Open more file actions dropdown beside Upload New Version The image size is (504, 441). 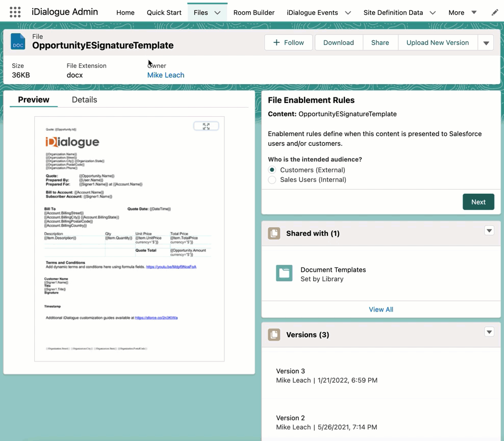[486, 43]
